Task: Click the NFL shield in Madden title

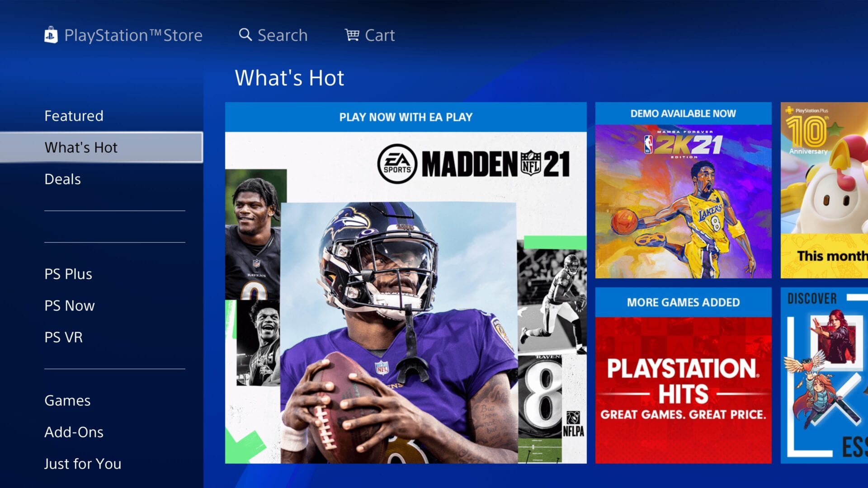Action: (x=531, y=164)
